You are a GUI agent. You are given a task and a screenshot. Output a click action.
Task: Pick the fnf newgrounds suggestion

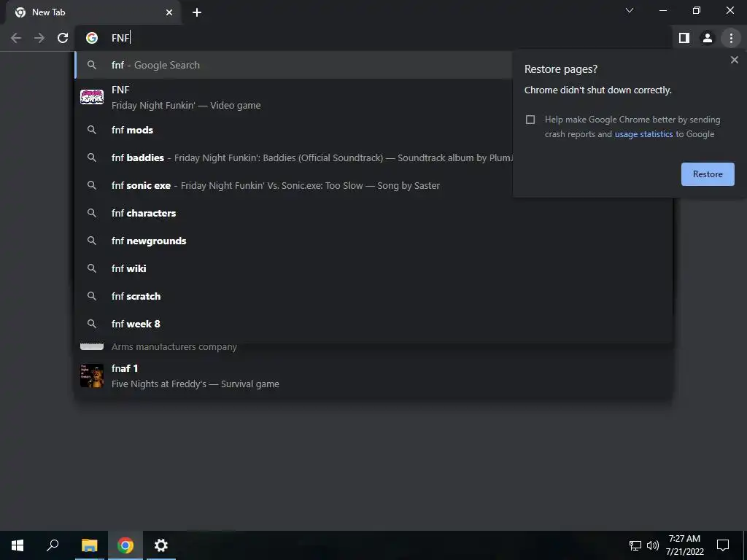click(373, 241)
